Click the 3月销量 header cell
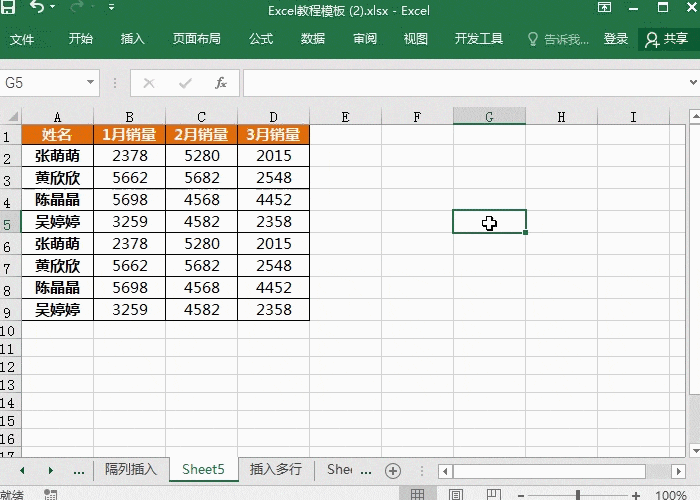The height and width of the screenshot is (500, 700). (x=273, y=134)
